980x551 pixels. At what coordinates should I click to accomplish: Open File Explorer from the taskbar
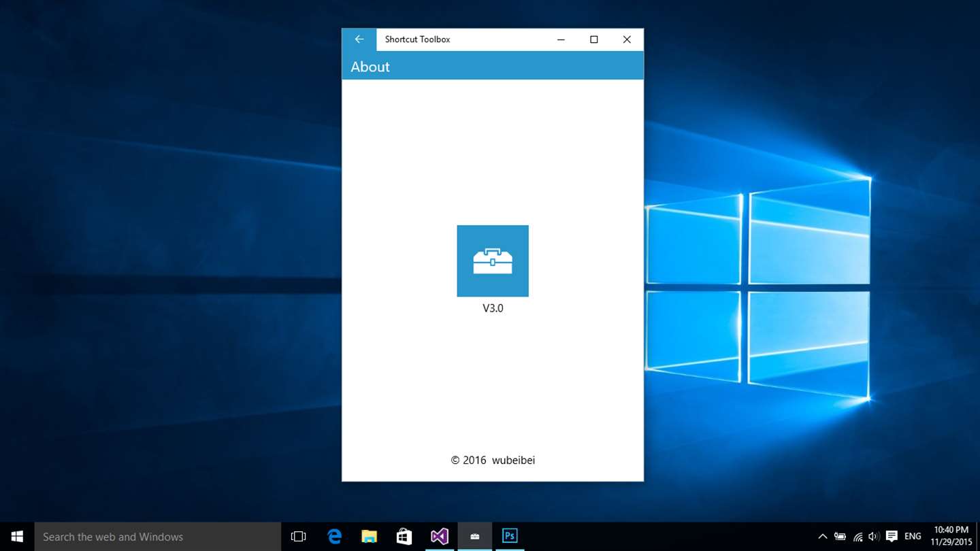tap(369, 537)
